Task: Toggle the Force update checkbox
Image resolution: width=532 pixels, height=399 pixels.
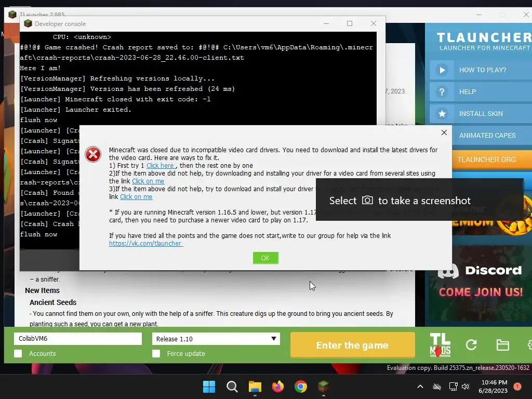Action: (156, 353)
